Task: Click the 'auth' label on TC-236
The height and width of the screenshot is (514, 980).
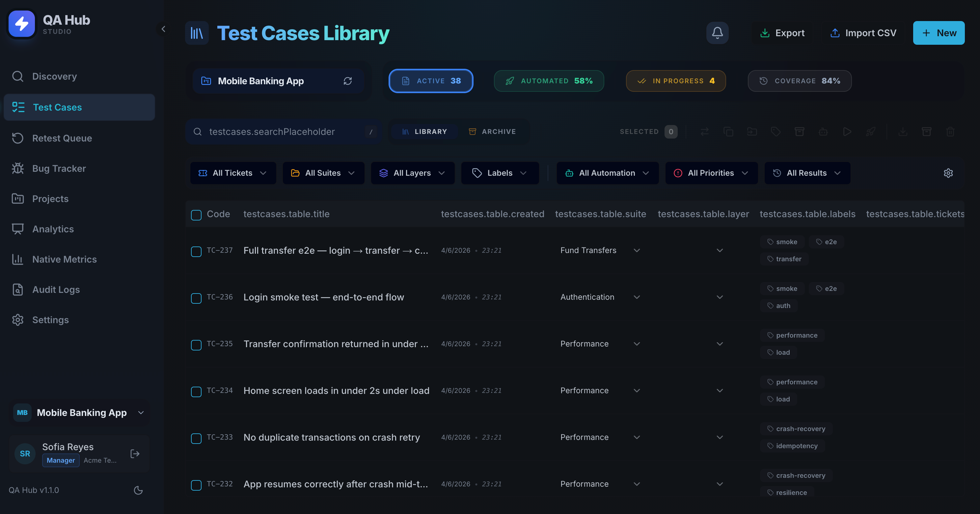Action: (779, 306)
